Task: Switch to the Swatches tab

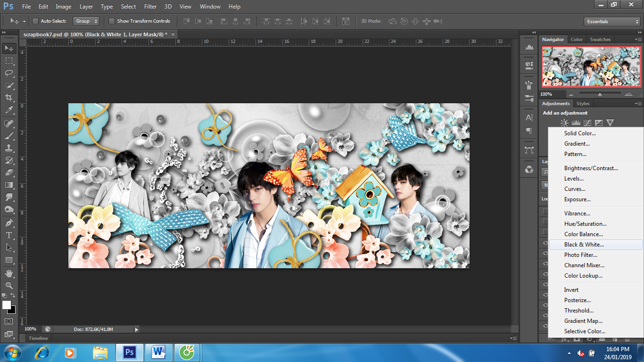Action: 600,40
